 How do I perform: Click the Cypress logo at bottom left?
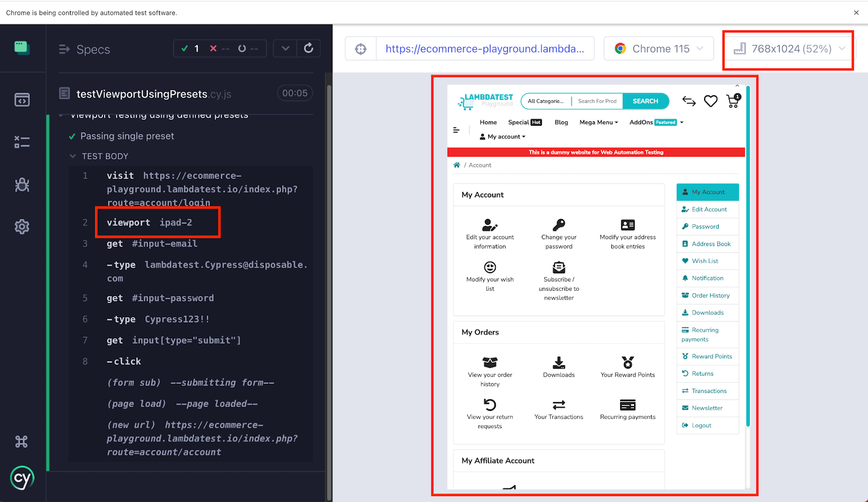click(x=22, y=478)
